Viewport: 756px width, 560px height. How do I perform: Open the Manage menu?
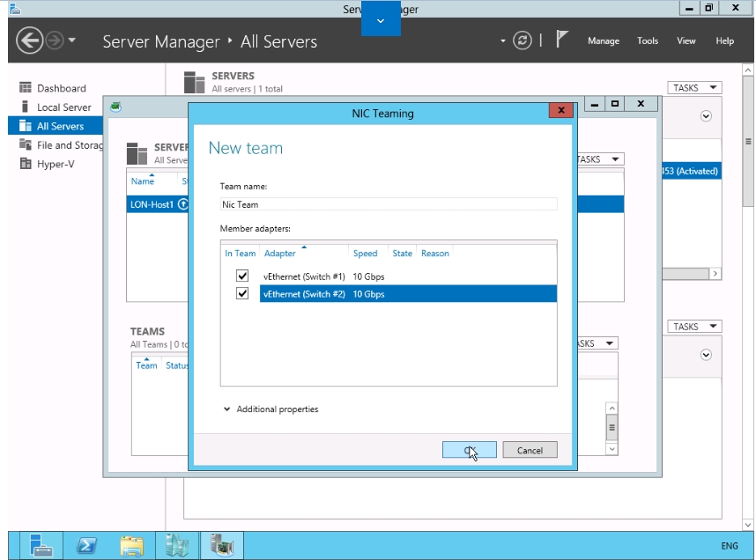point(603,41)
